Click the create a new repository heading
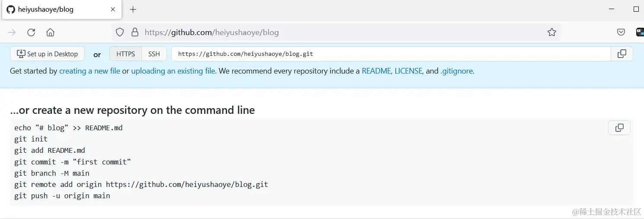644x219 pixels. coord(132,110)
